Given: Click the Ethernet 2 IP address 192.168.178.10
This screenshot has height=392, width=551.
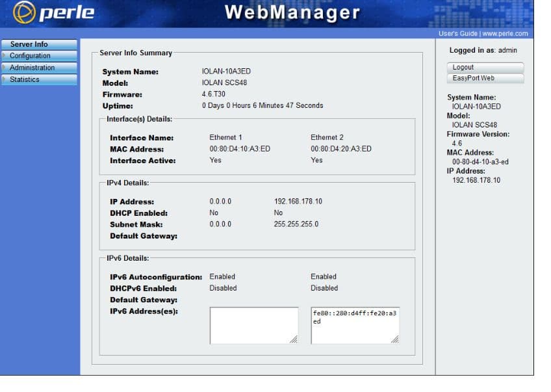Looking at the screenshot, I should point(298,202).
